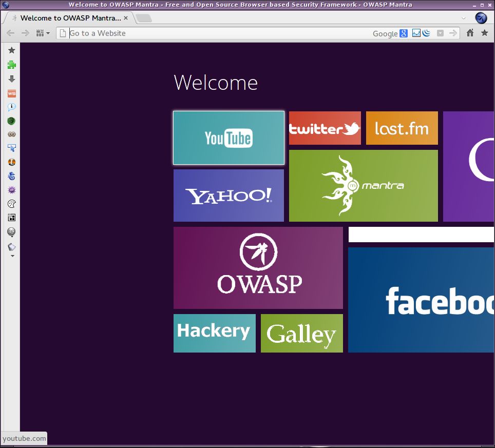Open the tab groups grid dropdown
Image resolution: width=495 pixels, height=448 pixels.
tap(43, 33)
